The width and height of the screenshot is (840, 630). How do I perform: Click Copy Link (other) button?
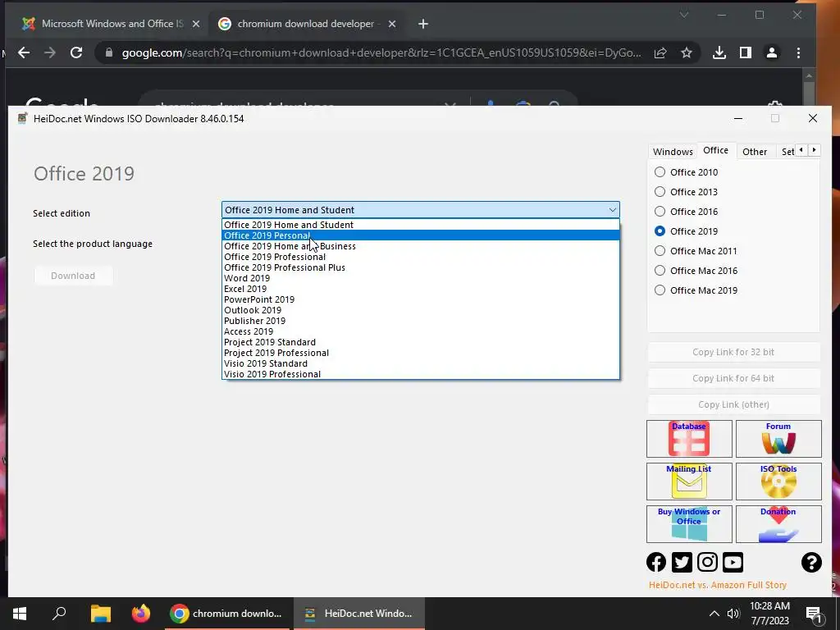(733, 404)
